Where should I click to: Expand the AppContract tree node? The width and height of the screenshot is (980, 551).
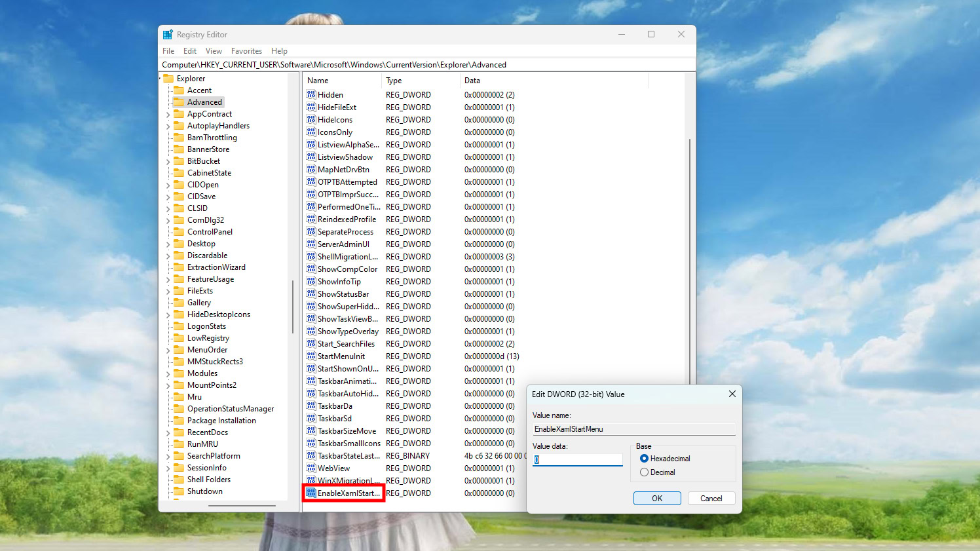168,115
